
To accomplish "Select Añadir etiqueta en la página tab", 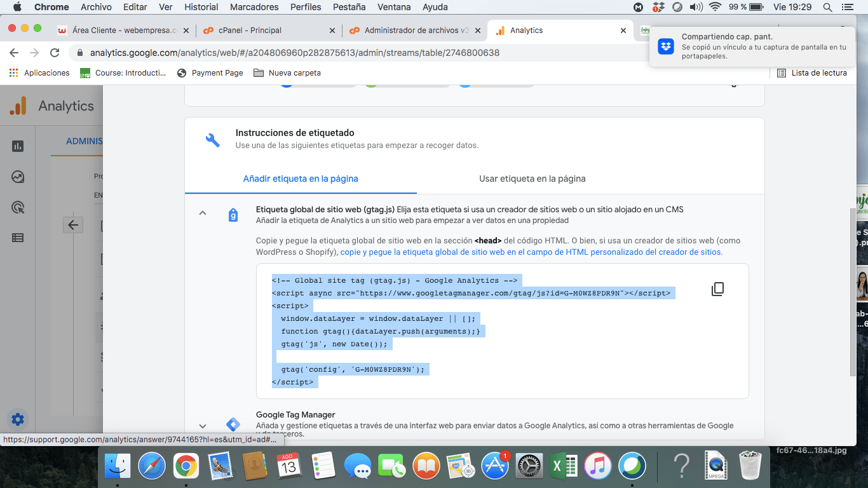I will [301, 179].
